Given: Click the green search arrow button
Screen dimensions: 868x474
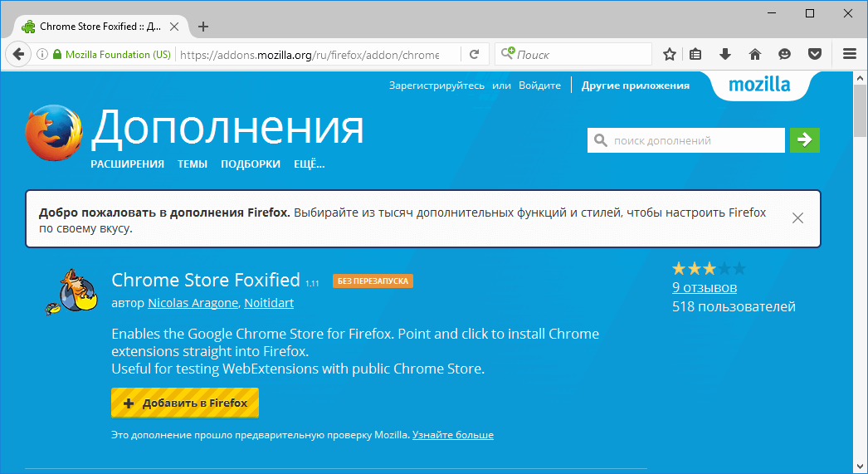Looking at the screenshot, I should [x=804, y=140].
